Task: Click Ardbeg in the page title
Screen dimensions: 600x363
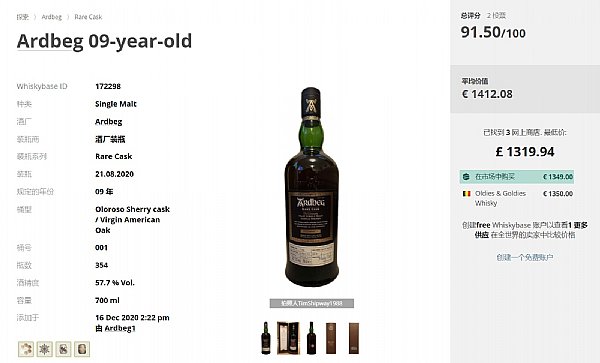Action: click(50, 41)
